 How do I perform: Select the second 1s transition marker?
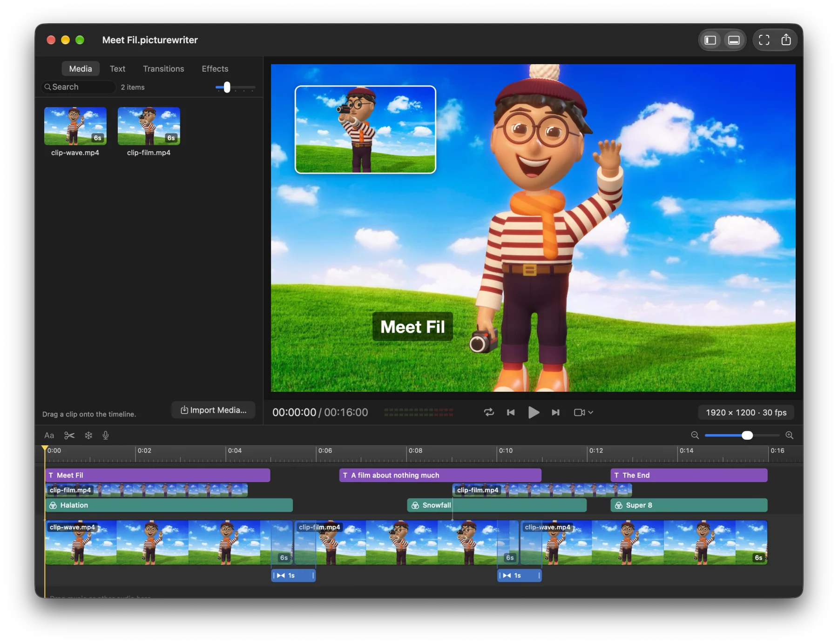click(520, 576)
